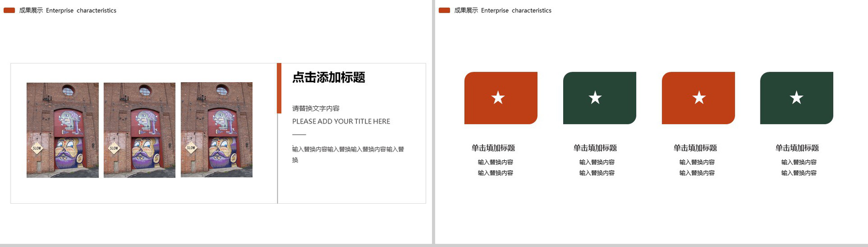Viewport: 868px width, 247px height.
Task: Select the left slide header "成果展示 Enterprise characteristics"
Action: 68,11
